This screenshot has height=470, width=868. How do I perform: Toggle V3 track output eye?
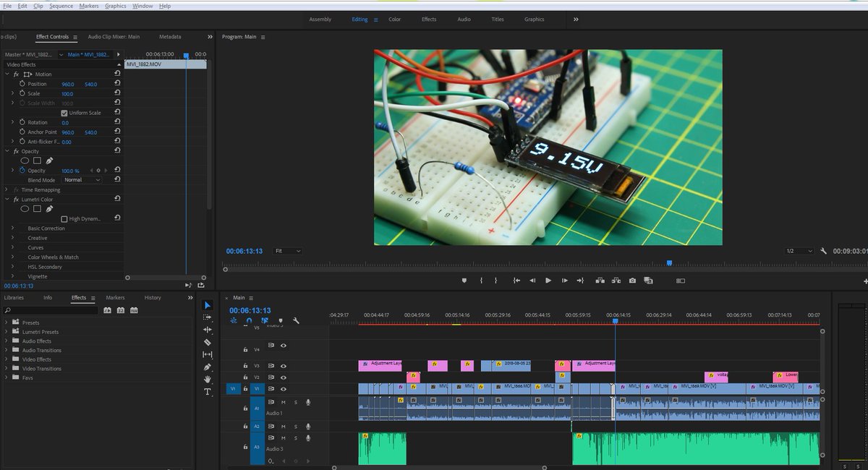click(284, 366)
